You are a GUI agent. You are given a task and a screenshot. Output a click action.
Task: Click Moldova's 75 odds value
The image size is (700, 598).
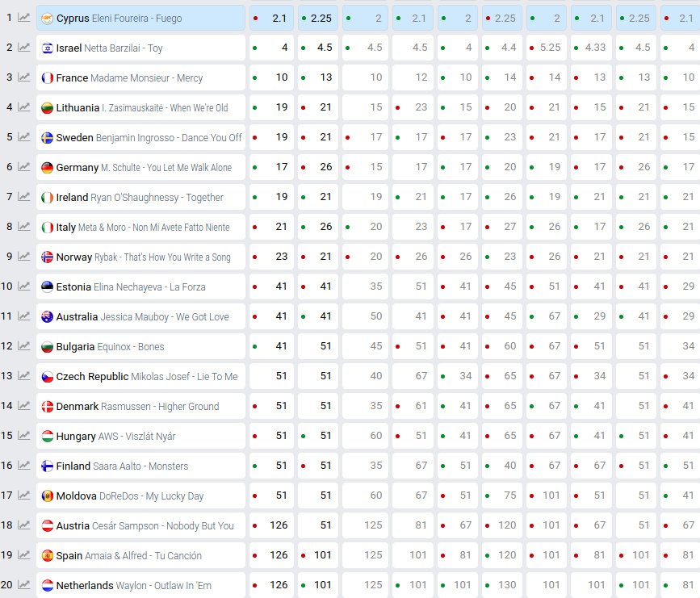click(502, 496)
